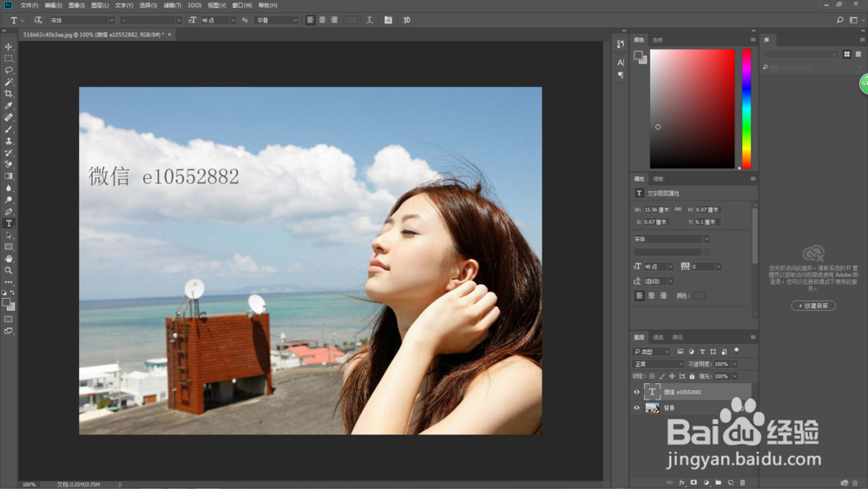Viewport: 868px width, 489px height.
Task: Toggle text orientation in the options bar
Action: tap(37, 20)
